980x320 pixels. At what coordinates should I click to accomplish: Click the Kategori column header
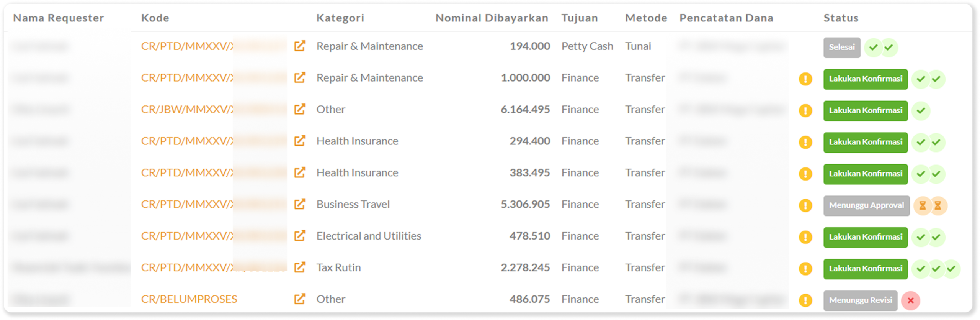[340, 18]
